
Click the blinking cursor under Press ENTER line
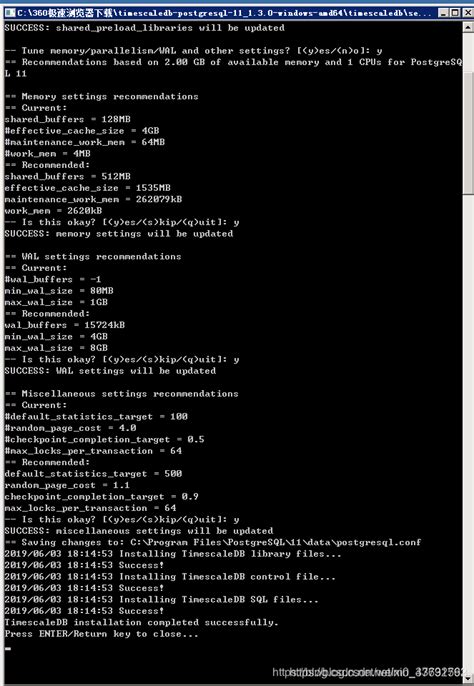pos(8,648)
